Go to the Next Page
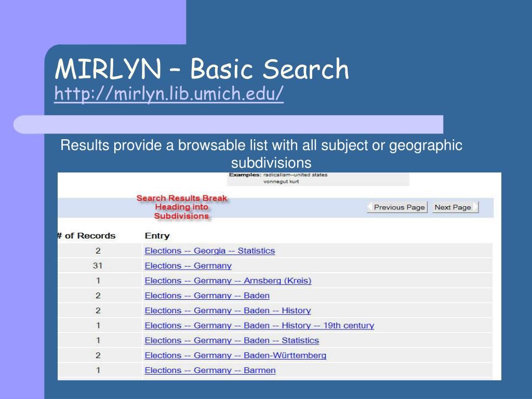The width and height of the screenshot is (532, 399). tap(455, 207)
